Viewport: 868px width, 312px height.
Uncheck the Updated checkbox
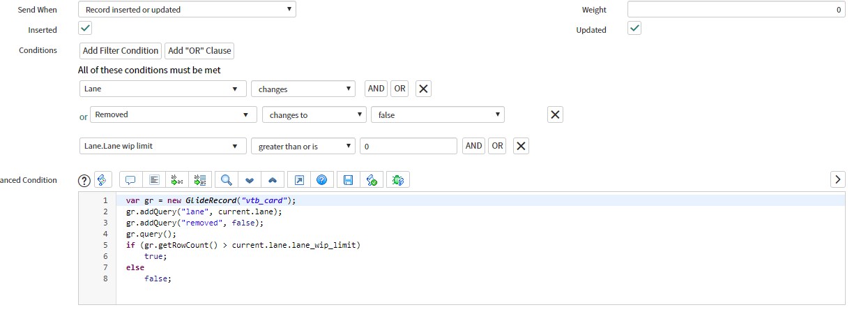(634, 29)
